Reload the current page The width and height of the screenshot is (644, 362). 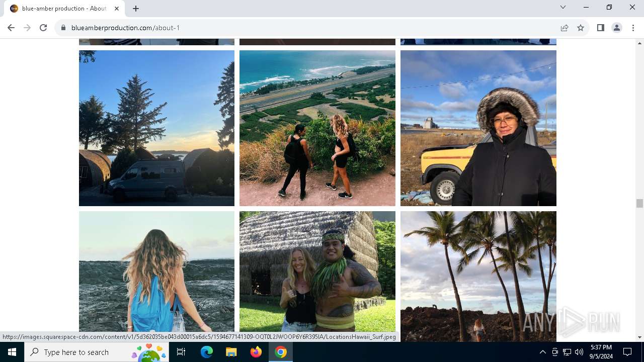[x=43, y=28]
